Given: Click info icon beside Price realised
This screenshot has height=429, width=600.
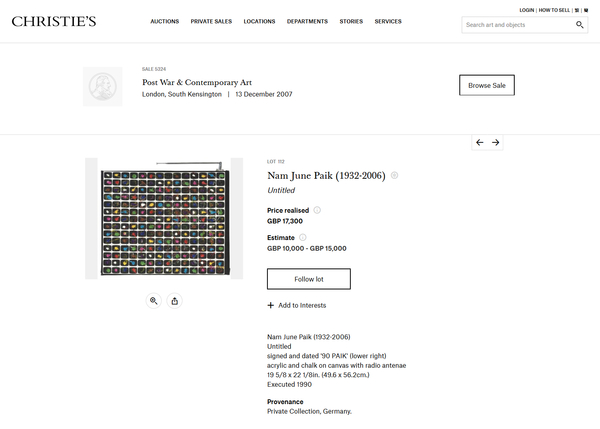Looking at the screenshot, I should click(x=317, y=210).
